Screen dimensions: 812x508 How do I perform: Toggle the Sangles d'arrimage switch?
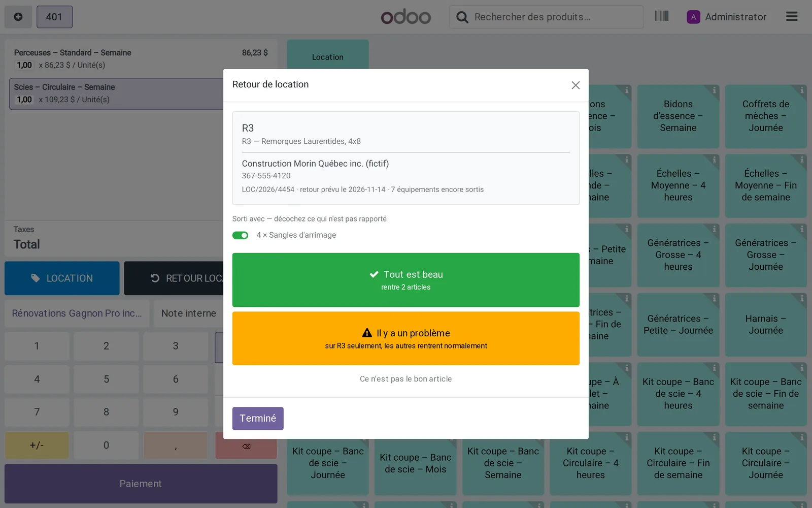tap(240, 235)
